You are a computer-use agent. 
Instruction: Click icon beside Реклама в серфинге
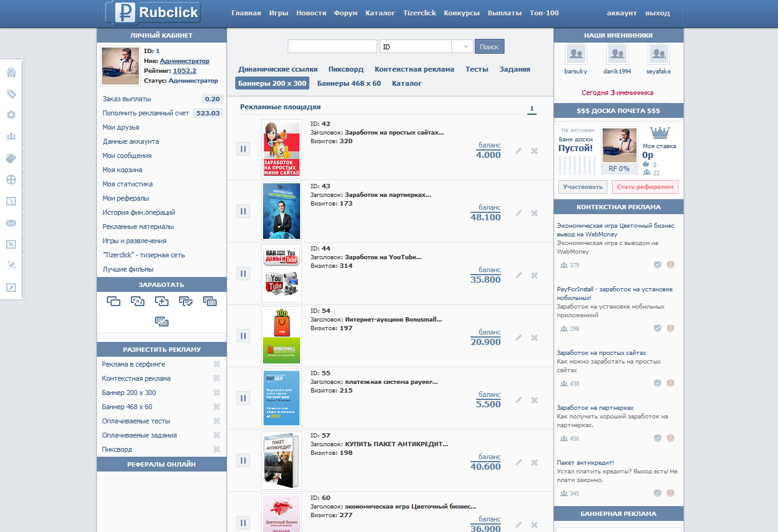(x=217, y=364)
